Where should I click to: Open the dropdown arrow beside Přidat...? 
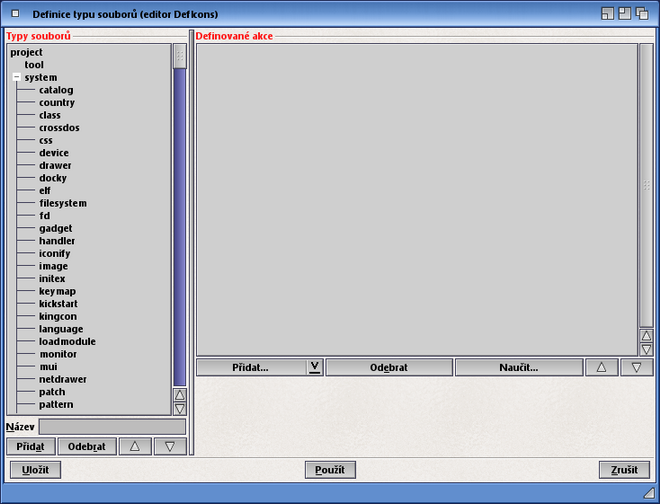(314, 367)
